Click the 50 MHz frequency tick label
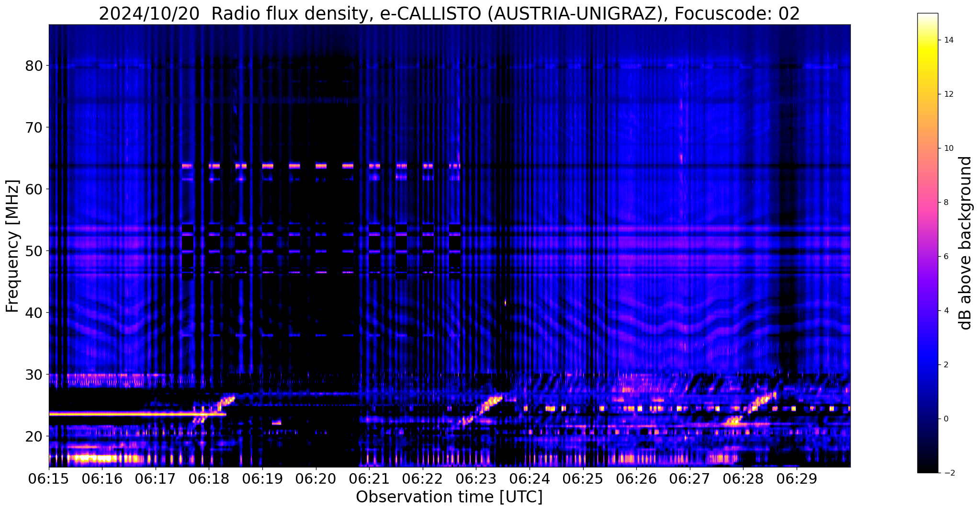980x511 pixels. (34, 251)
